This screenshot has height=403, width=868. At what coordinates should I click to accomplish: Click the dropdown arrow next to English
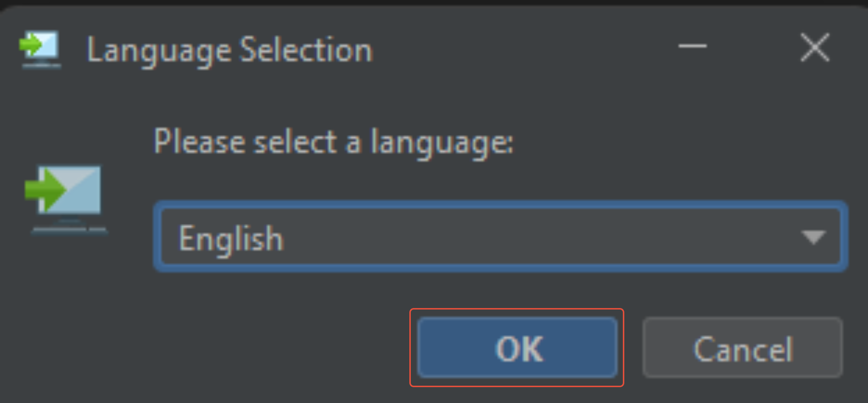pos(814,237)
